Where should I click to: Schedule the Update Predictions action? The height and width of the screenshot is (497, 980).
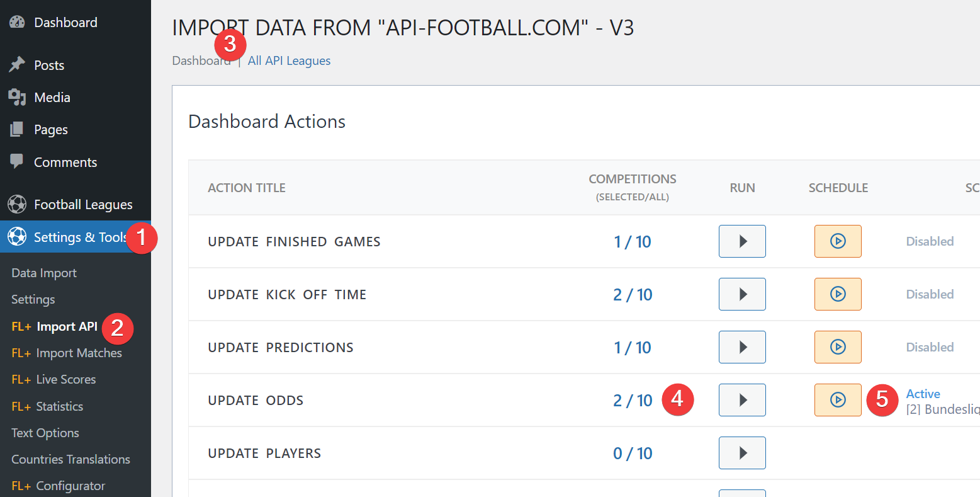click(838, 347)
